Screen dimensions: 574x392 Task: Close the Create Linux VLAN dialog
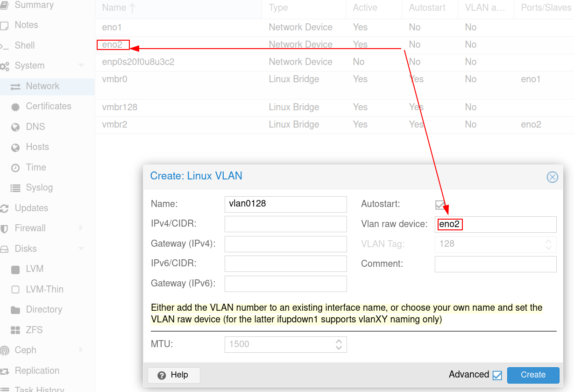coord(552,177)
